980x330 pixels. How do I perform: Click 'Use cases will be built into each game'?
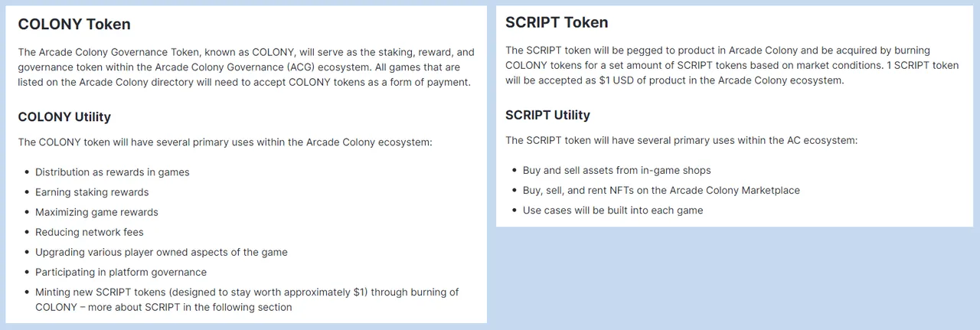(612, 210)
